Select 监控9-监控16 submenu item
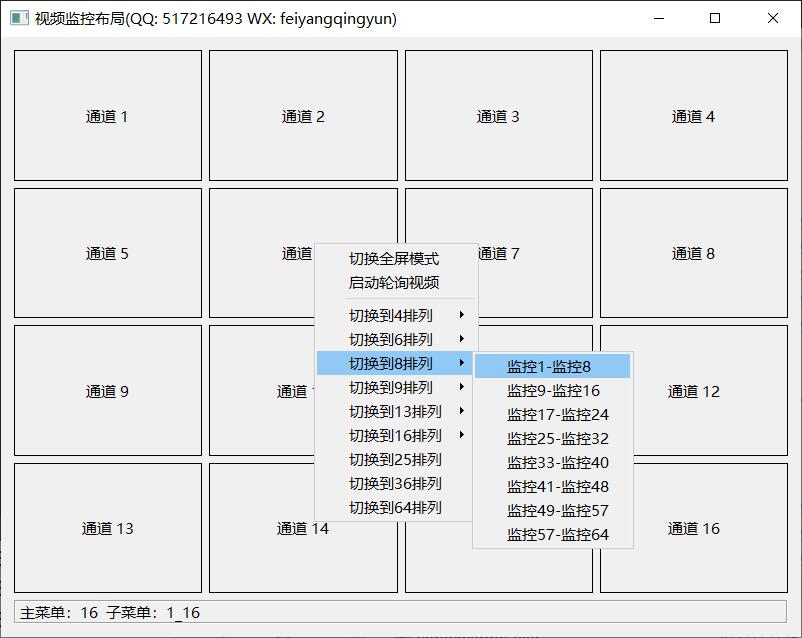802x638 pixels. coord(553,391)
